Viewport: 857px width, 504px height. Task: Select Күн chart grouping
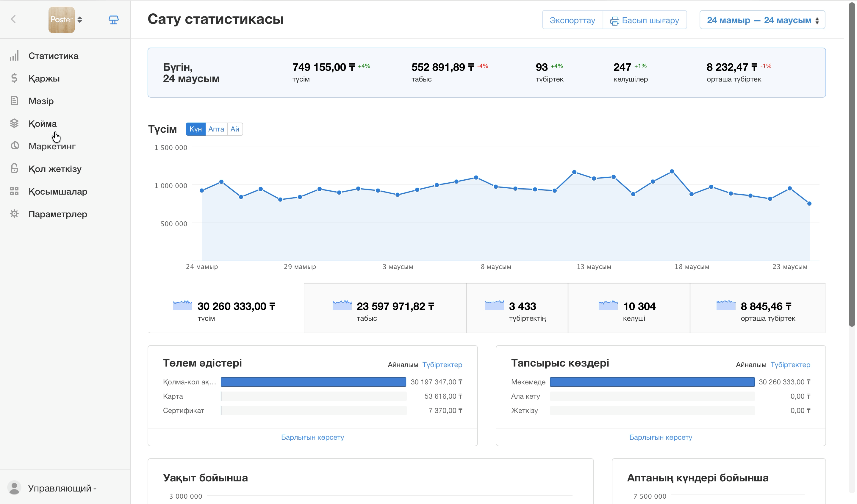(196, 129)
